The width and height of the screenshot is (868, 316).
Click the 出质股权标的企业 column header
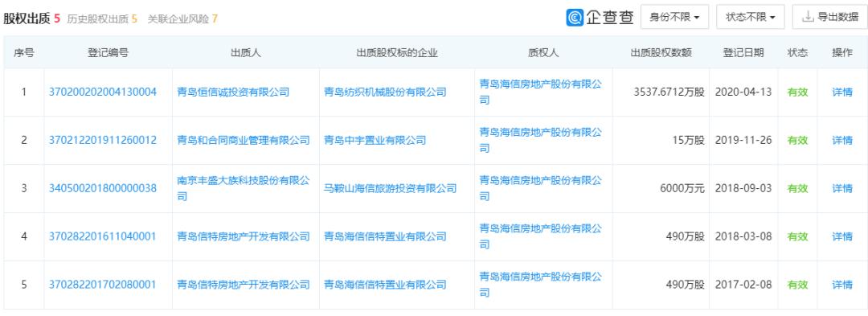click(397, 53)
